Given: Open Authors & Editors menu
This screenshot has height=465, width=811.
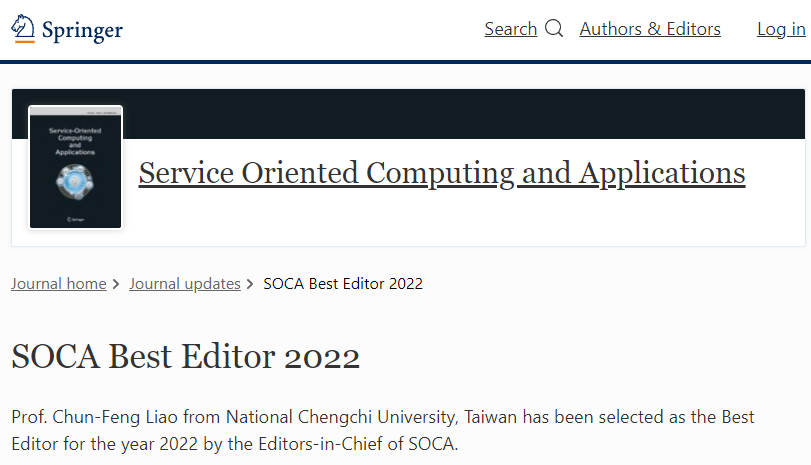Looking at the screenshot, I should pyautogui.click(x=650, y=29).
